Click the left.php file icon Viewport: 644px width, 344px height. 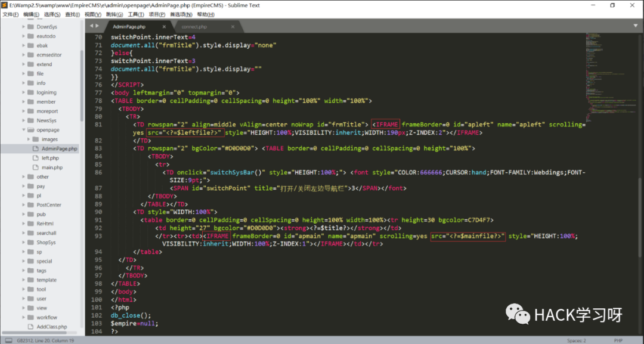click(35, 158)
